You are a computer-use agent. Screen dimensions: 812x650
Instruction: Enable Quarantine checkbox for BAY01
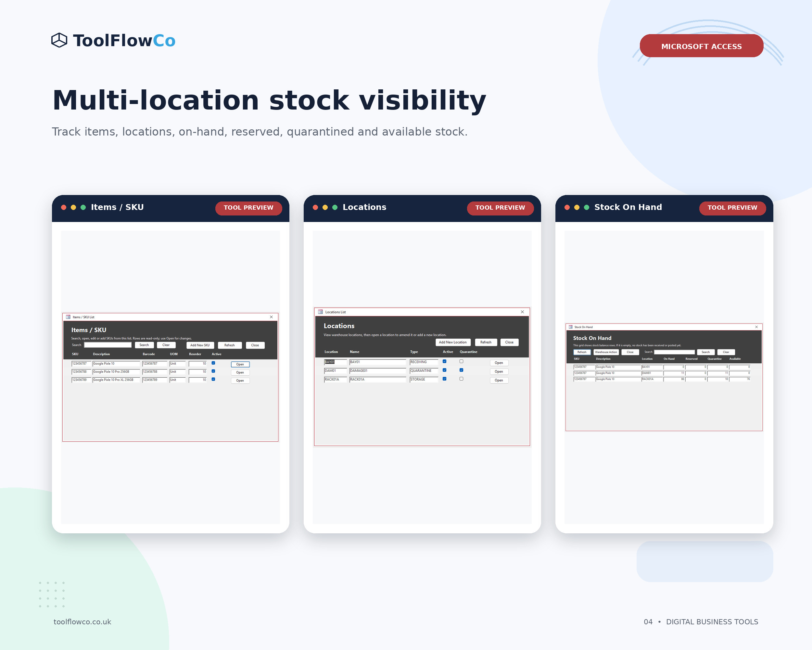click(x=461, y=361)
